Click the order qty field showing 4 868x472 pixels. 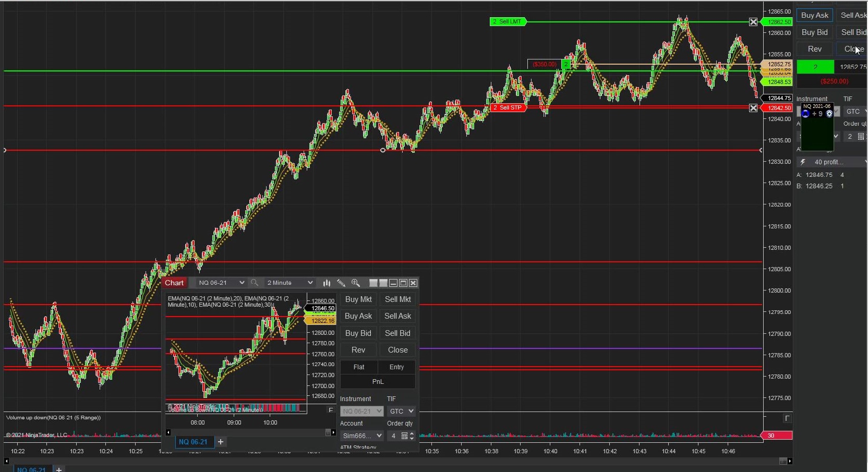394,436
